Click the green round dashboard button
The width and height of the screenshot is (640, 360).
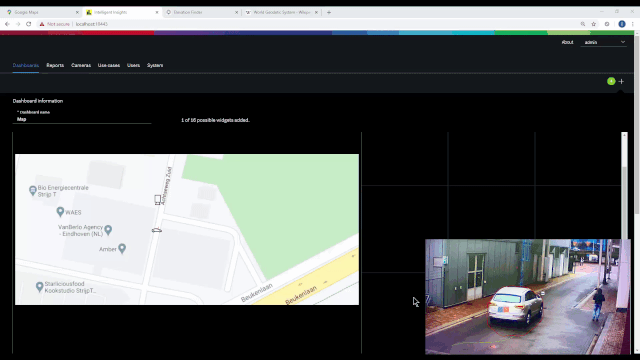coord(611,81)
